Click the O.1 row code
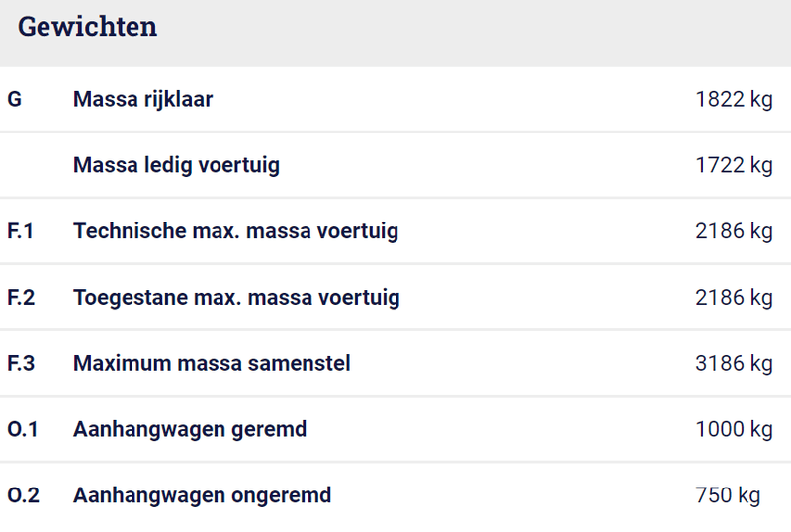The width and height of the screenshot is (791, 532). (x=23, y=429)
